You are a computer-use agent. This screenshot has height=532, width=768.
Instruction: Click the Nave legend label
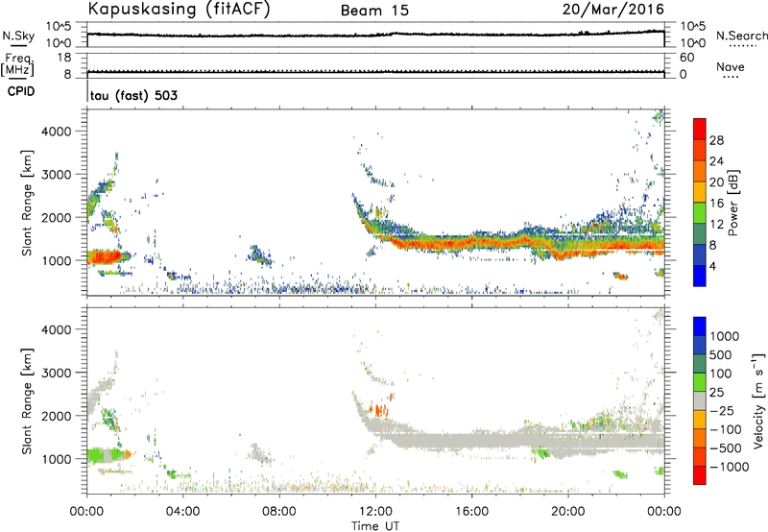731,67
